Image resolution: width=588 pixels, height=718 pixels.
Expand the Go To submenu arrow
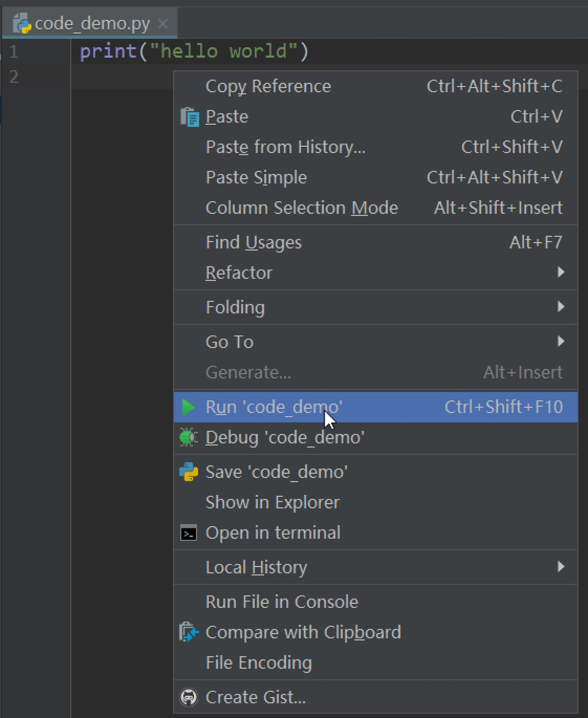[561, 341]
